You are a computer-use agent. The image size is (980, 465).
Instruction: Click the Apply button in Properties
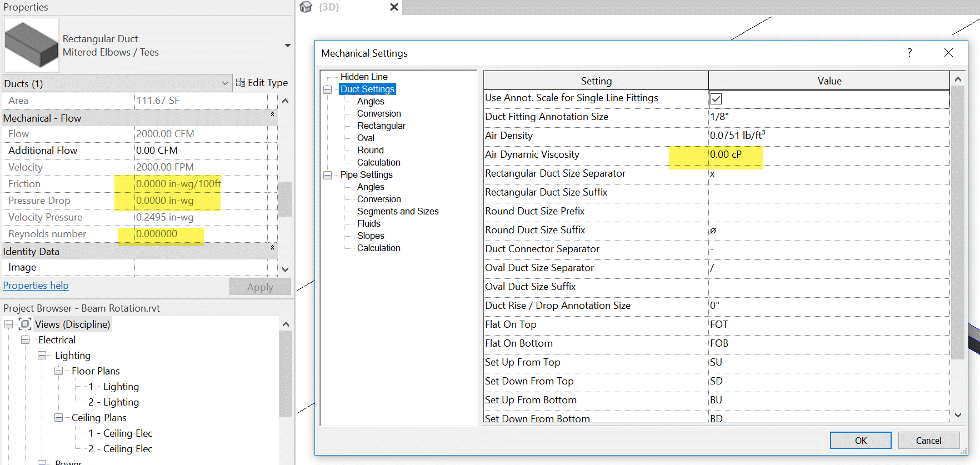[260, 287]
